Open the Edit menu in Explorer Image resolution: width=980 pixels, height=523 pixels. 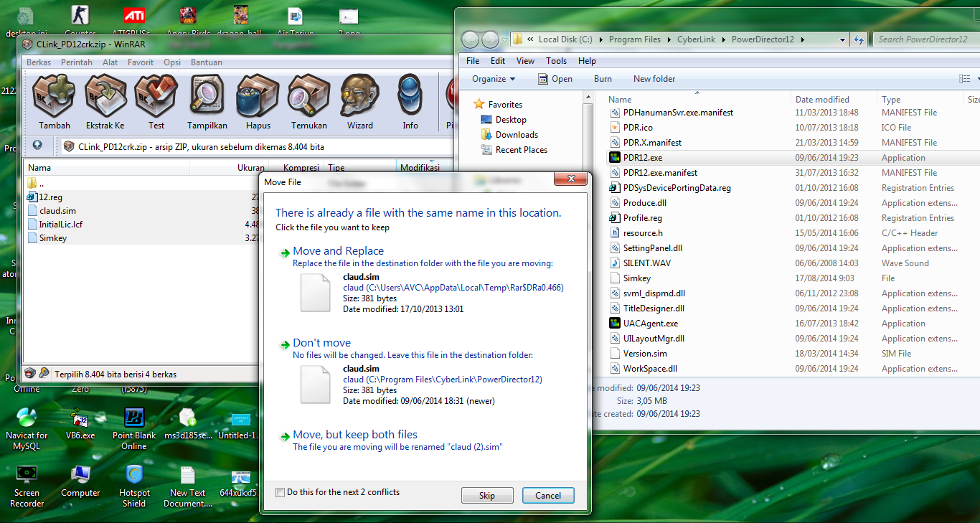(x=498, y=61)
